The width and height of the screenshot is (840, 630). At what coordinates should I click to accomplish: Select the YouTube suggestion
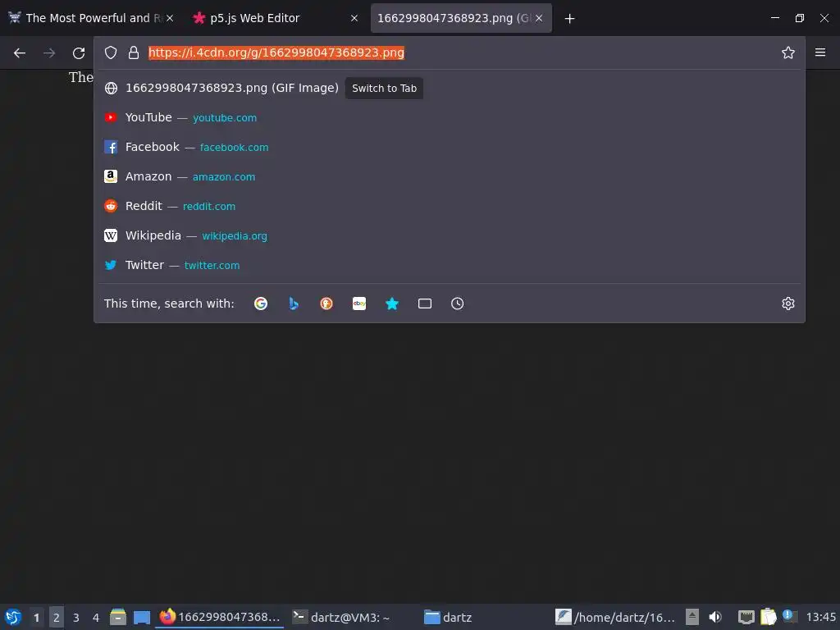coord(450,117)
